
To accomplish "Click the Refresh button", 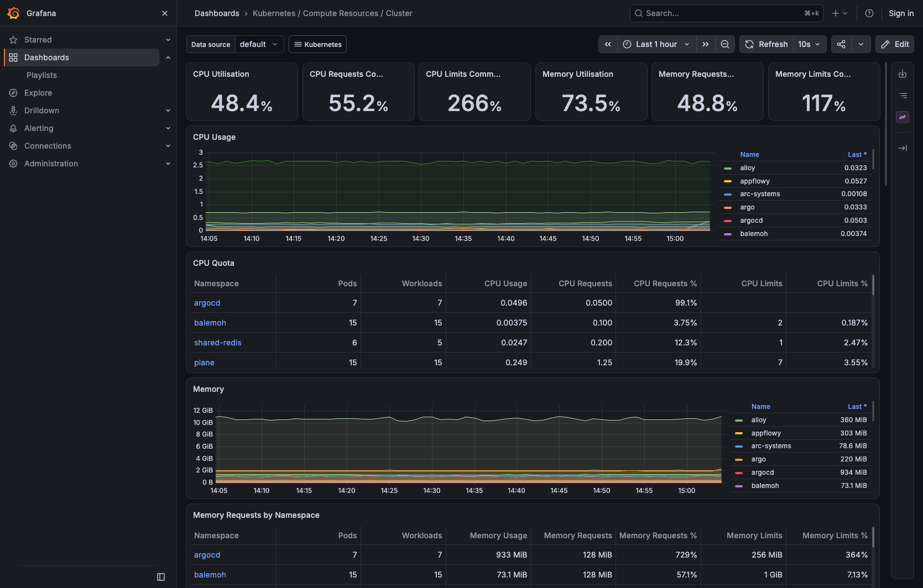I will pyautogui.click(x=766, y=44).
